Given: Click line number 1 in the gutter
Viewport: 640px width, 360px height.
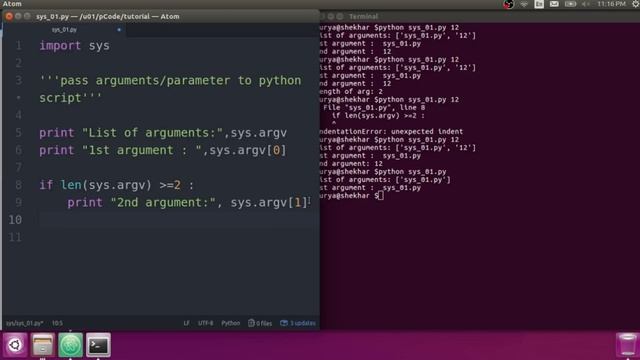Looking at the screenshot, I should point(18,46).
